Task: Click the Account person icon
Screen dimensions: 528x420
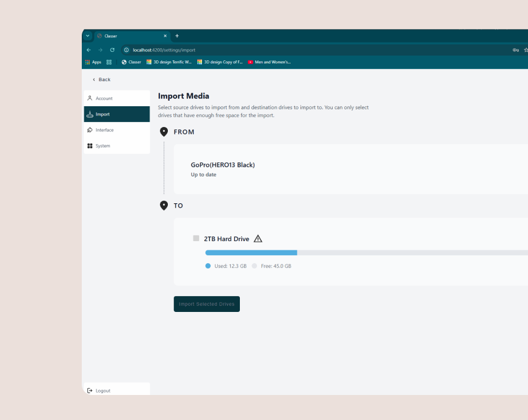Action: [x=90, y=98]
